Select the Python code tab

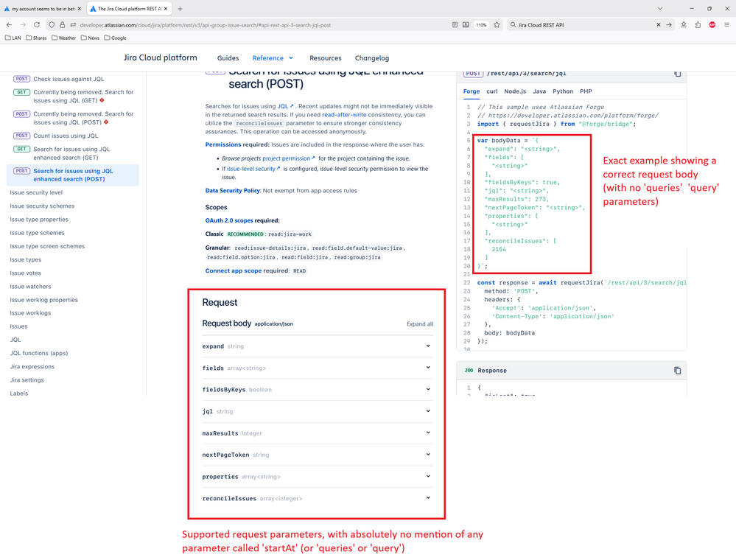[563, 91]
